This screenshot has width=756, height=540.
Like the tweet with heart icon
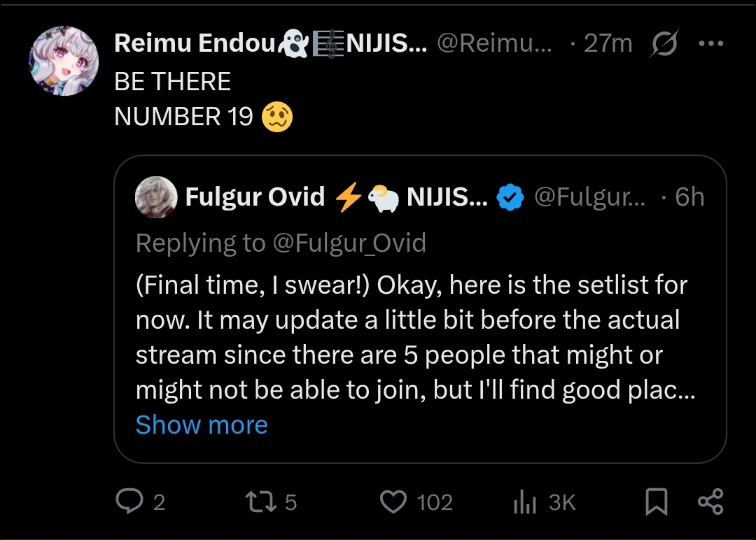click(393, 502)
